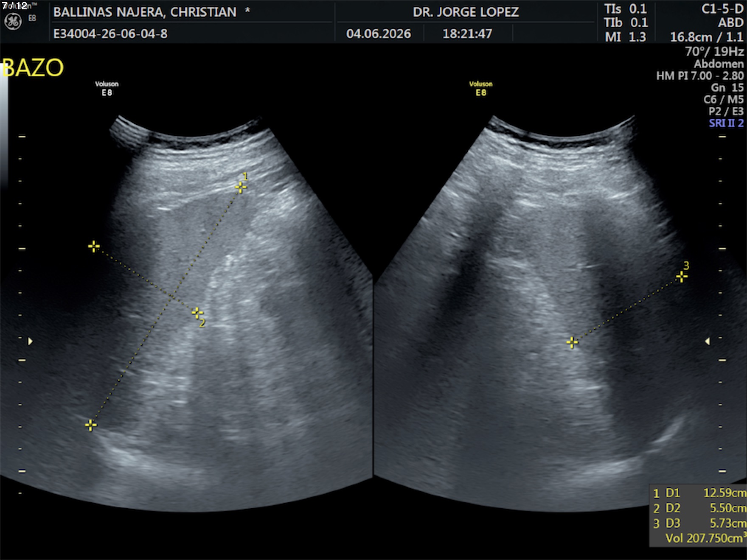This screenshot has height=560, width=747.
Task: Click the left focal zone arrow marker
Action: coord(30,341)
